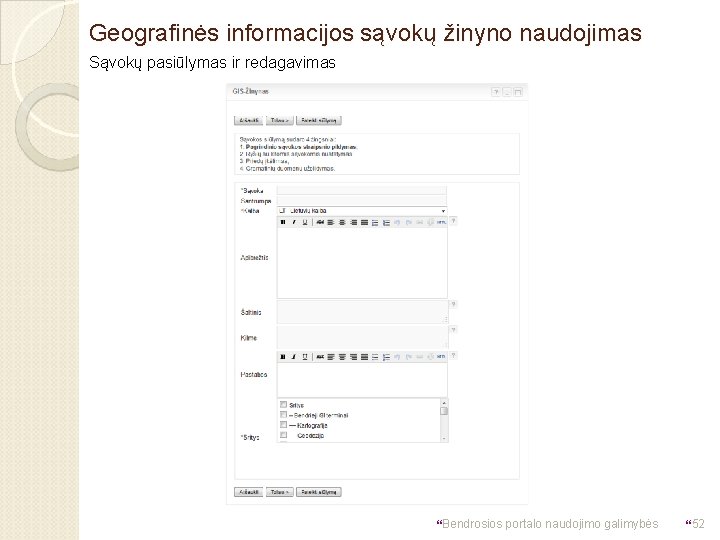Check the Sritys checkbox
Image resolution: width=720 pixels, height=540 pixels.
point(283,405)
